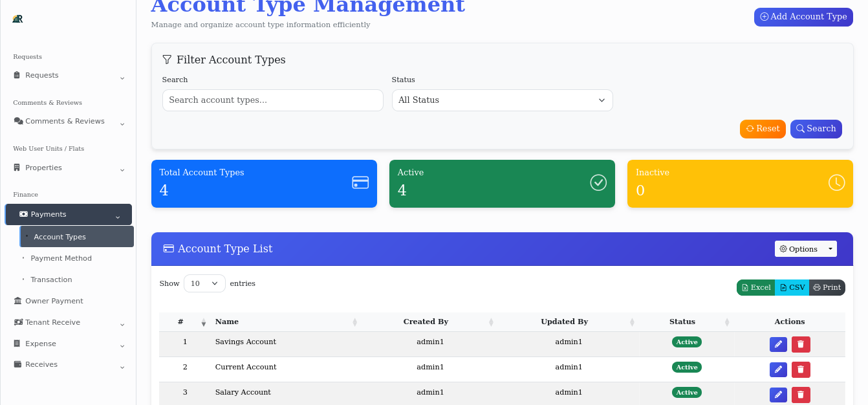Click the pencil edit icon for Savings Account
The image size is (868, 405).
click(778, 344)
